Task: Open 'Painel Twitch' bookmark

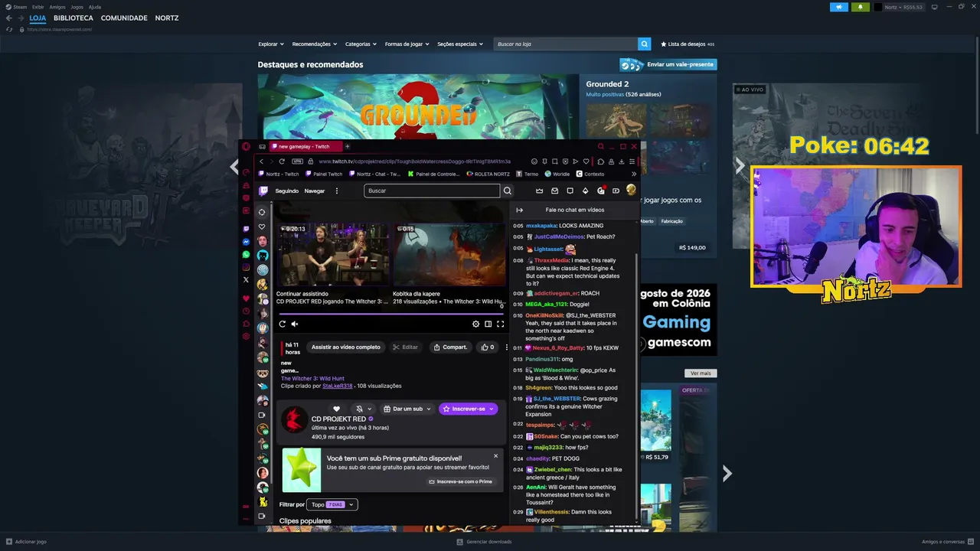Action: 323,174
